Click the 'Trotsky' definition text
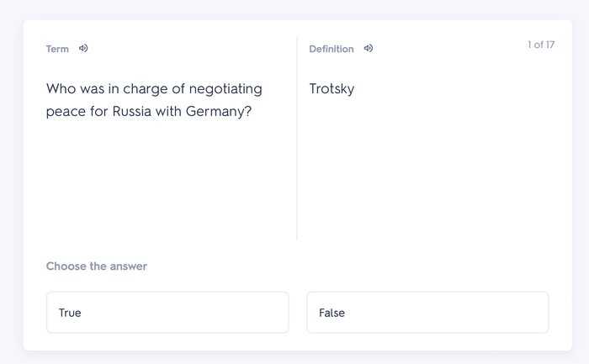 (x=332, y=89)
